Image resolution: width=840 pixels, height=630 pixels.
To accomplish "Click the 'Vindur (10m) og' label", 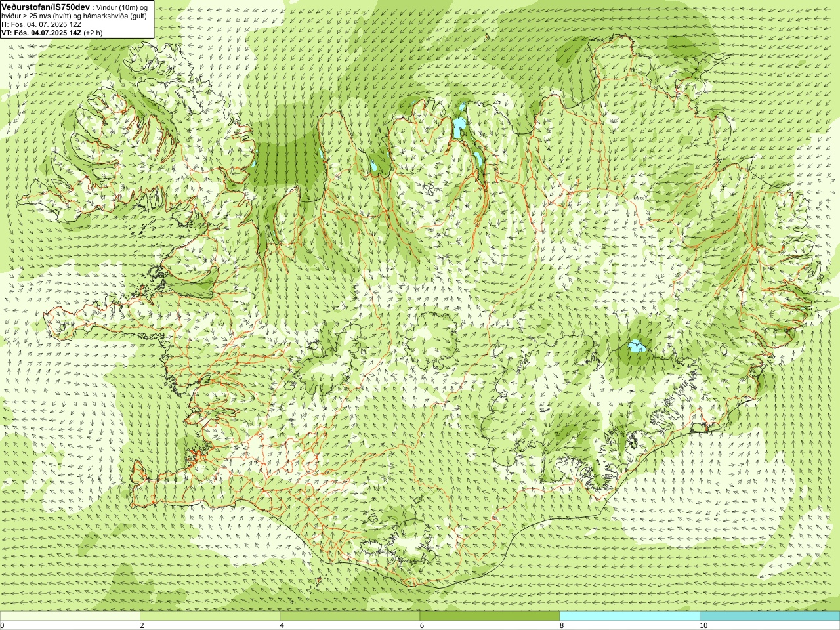I will coord(123,7).
